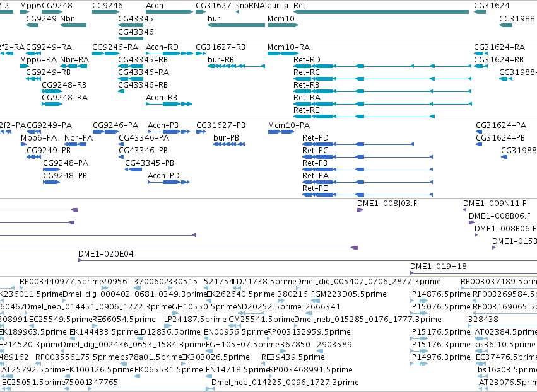
Task: Open BAC clone DME1-019H18
Action: pyautogui.click(x=474, y=274)
